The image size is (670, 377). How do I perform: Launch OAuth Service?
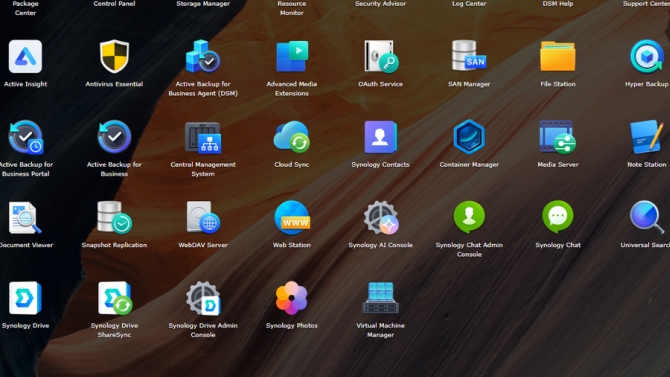tap(380, 57)
